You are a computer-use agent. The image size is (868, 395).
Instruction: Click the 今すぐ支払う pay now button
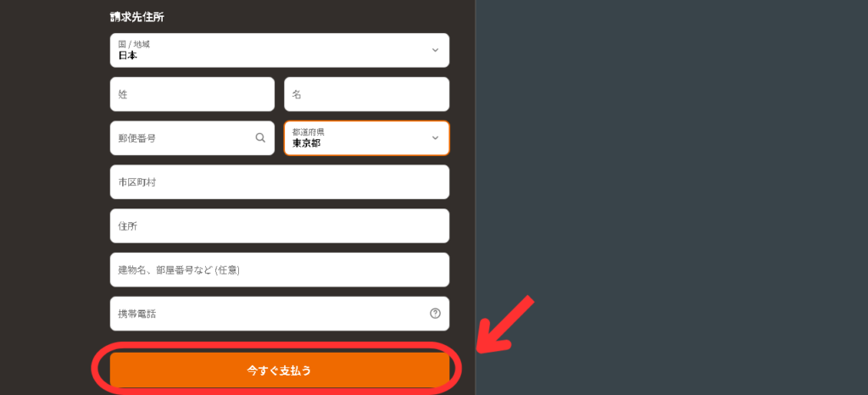click(280, 370)
